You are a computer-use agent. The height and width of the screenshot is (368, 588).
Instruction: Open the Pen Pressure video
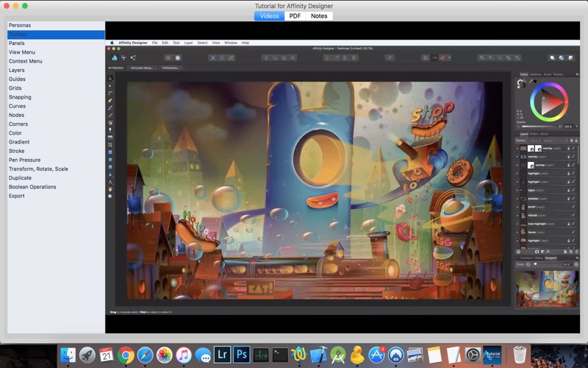click(24, 160)
